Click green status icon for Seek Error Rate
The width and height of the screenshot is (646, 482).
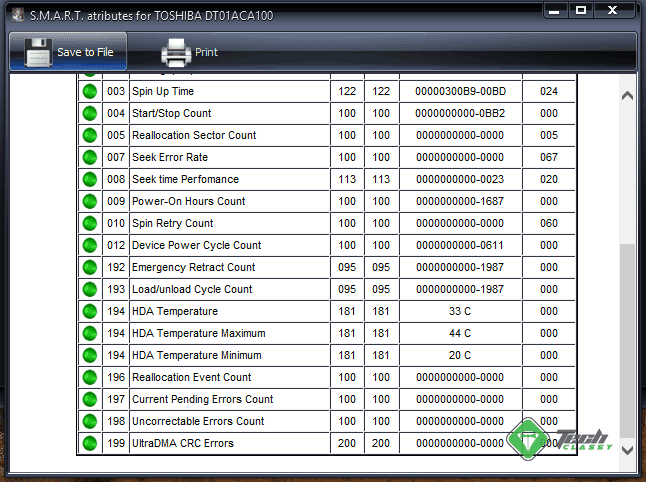point(90,157)
